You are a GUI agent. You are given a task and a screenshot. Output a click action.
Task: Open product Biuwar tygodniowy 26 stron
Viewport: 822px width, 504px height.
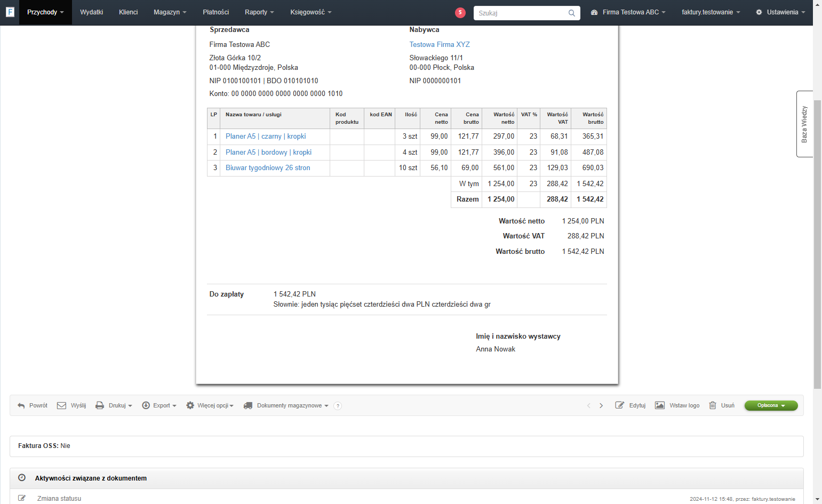coord(268,168)
